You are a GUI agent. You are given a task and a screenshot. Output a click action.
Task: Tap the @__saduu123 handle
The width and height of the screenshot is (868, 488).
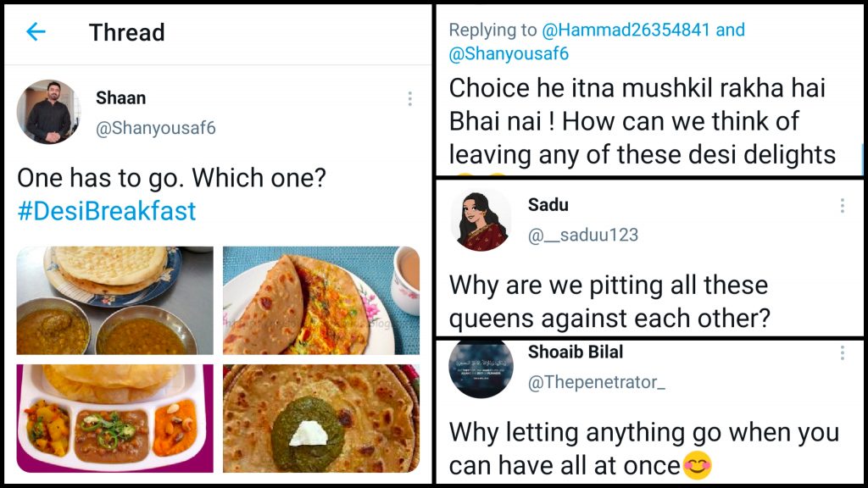coord(583,236)
